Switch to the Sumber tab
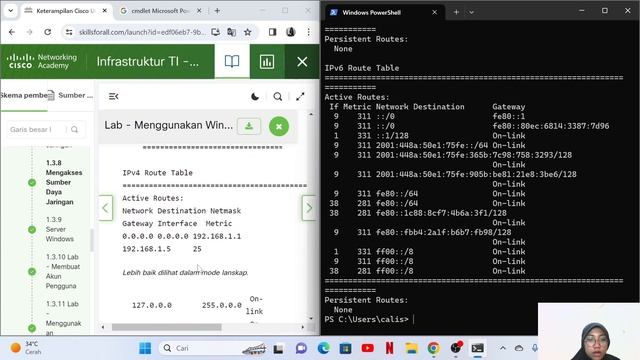 (x=71, y=96)
